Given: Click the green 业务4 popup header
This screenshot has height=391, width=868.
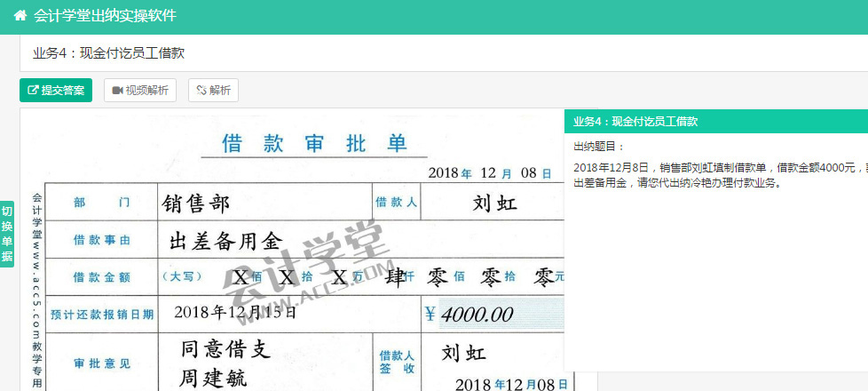Looking at the screenshot, I should (714, 121).
